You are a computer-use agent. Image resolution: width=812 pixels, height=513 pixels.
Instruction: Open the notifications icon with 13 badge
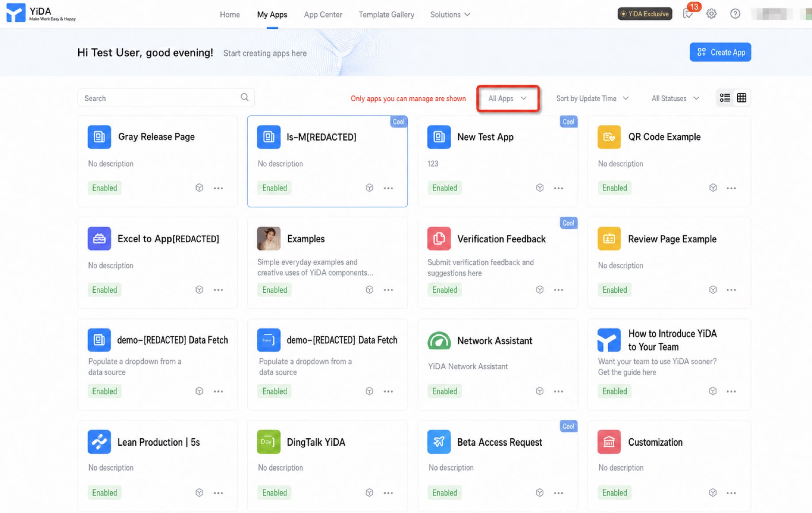(x=688, y=14)
